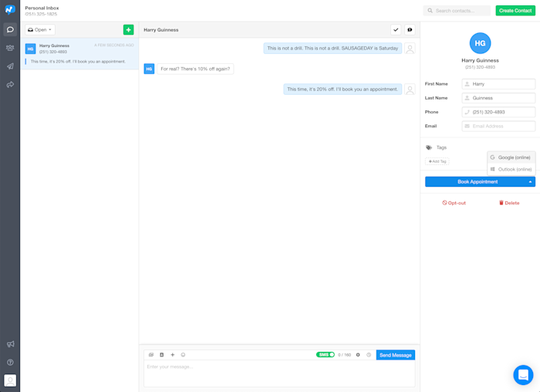
Task: Start a new conversation with green plus
Action: [x=129, y=29]
